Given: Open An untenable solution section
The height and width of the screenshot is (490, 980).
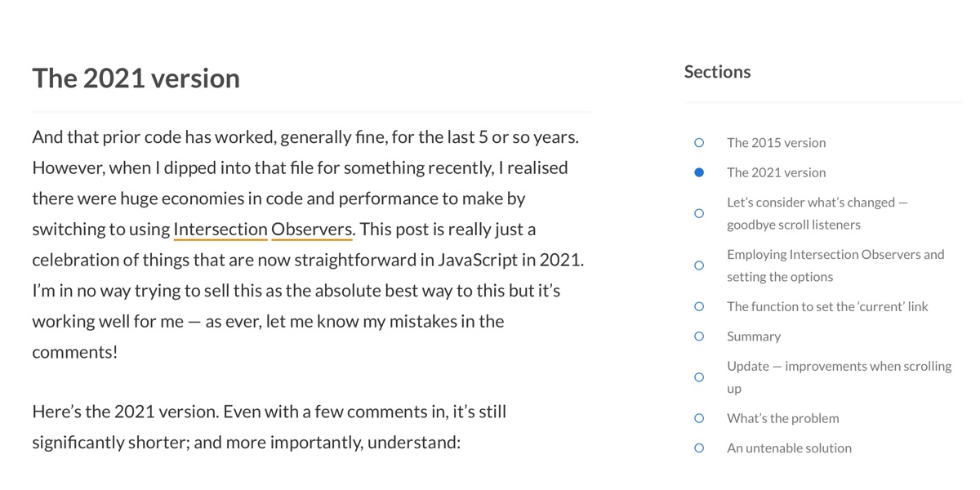Looking at the screenshot, I should pos(789,448).
